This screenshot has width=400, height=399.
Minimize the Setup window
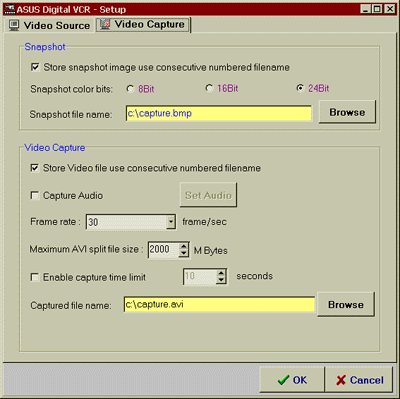pos(365,9)
